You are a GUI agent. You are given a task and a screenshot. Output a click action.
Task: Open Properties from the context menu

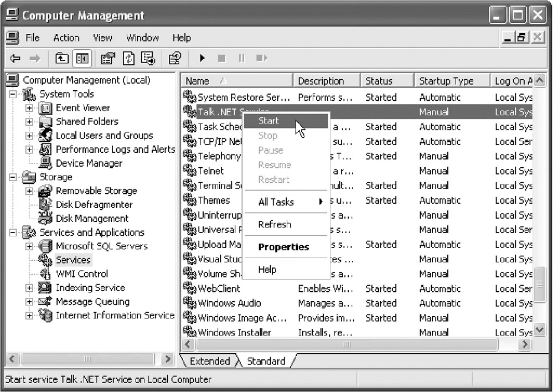283,247
